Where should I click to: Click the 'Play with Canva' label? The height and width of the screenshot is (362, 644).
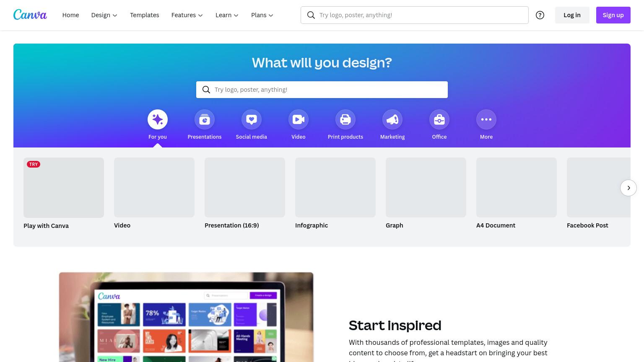point(46,226)
